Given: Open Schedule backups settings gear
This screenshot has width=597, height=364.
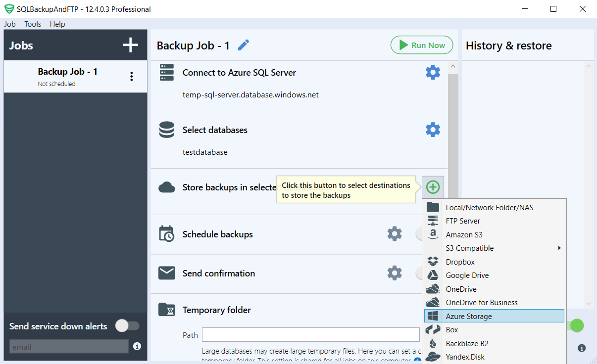Looking at the screenshot, I should [x=395, y=234].
